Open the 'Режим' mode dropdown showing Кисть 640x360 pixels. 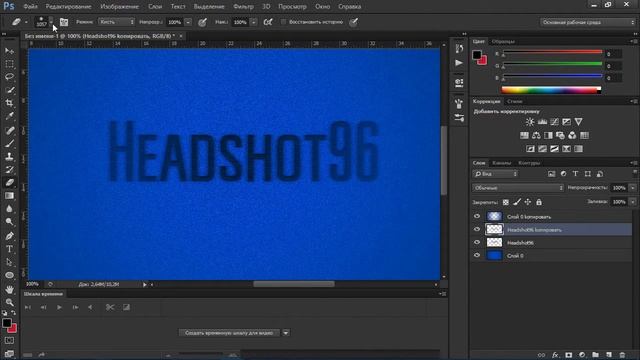[x=116, y=22]
